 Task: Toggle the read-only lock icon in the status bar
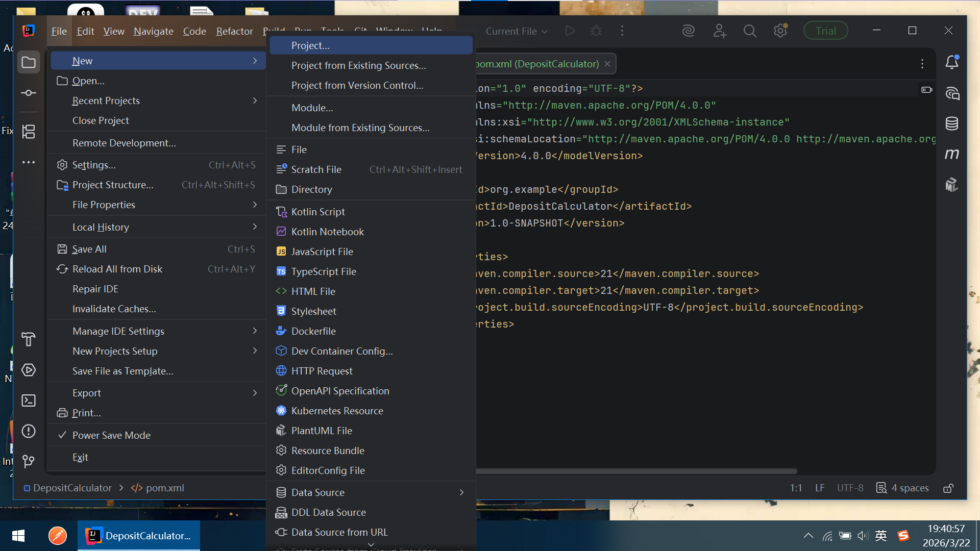(x=948, y=488)
